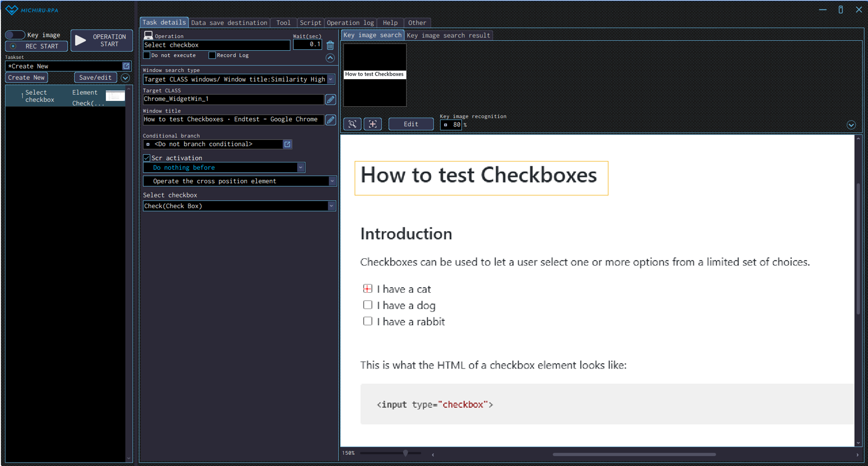Click the magnifier key image search icon
The image size is (868, 466).
(x=352, y=124)
